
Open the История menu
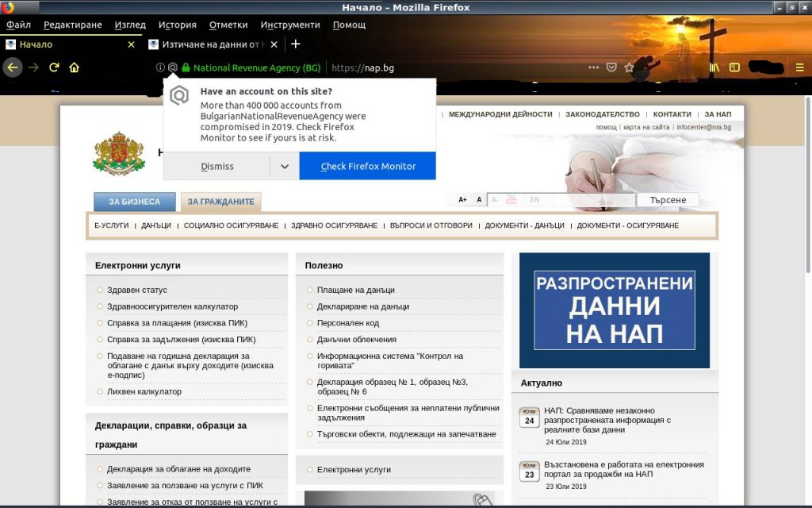pos(177,25)
